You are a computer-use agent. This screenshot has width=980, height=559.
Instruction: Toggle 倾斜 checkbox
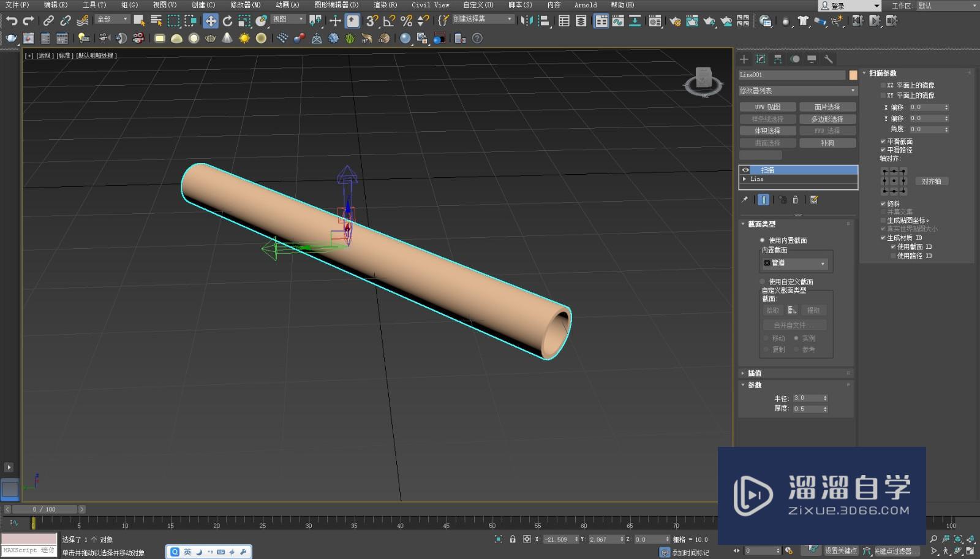coord(883,203)
